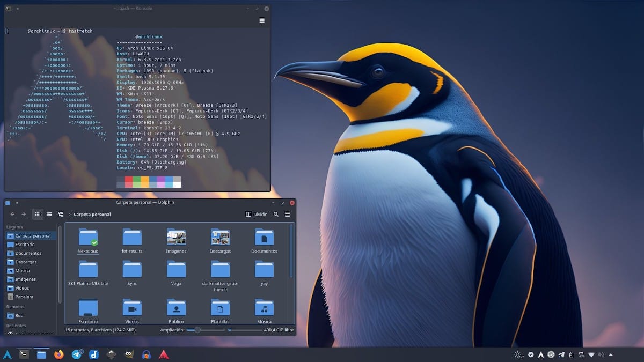Switch Dolphin to compact list view
This screenshot has height=362, width=644.
pyautogui.click(x=49, y=214)
